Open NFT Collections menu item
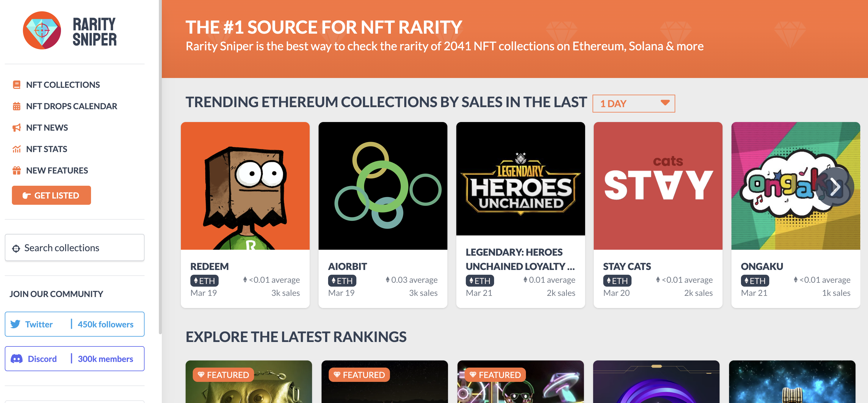This screenshot has width=868, height=403. point(63,85)
